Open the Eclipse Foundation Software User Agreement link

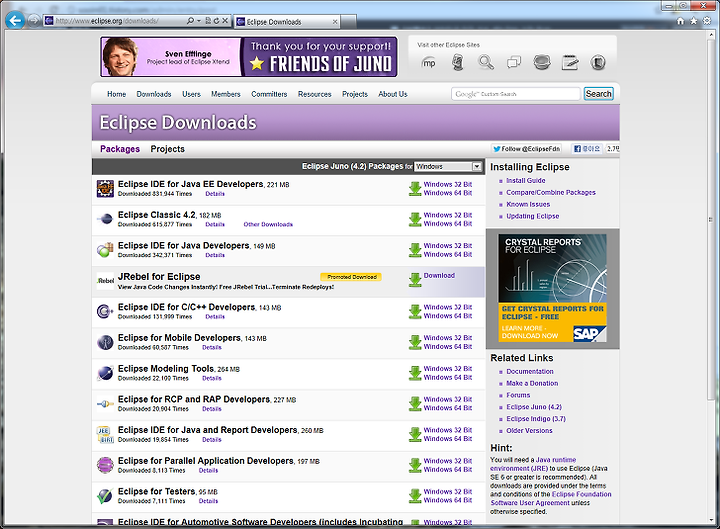(551, 498)
